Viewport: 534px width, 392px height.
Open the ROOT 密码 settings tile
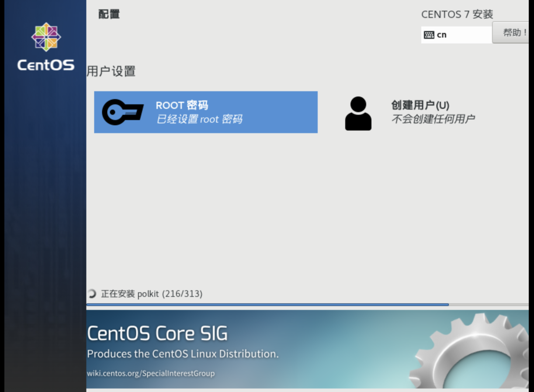[x=206, y=112]
